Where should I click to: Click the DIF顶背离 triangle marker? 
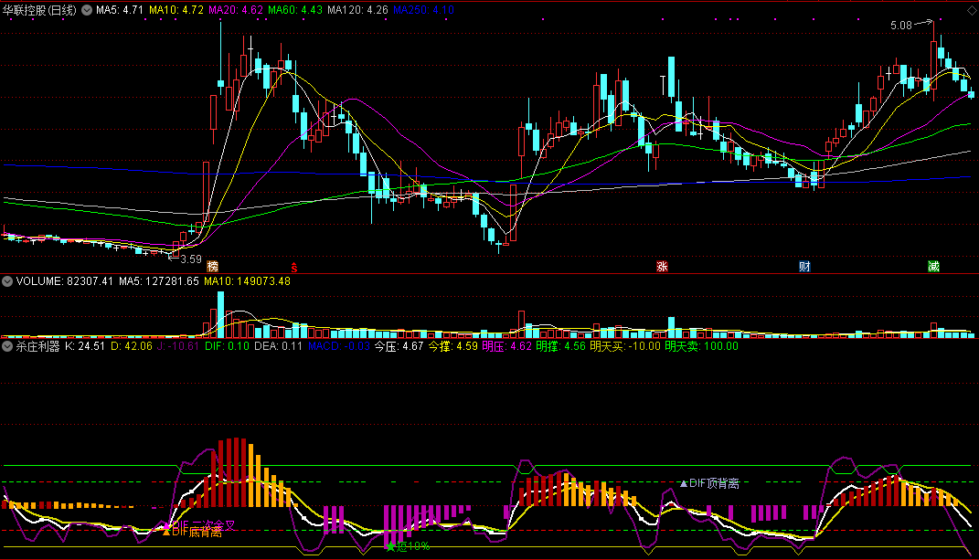[684, 483]
